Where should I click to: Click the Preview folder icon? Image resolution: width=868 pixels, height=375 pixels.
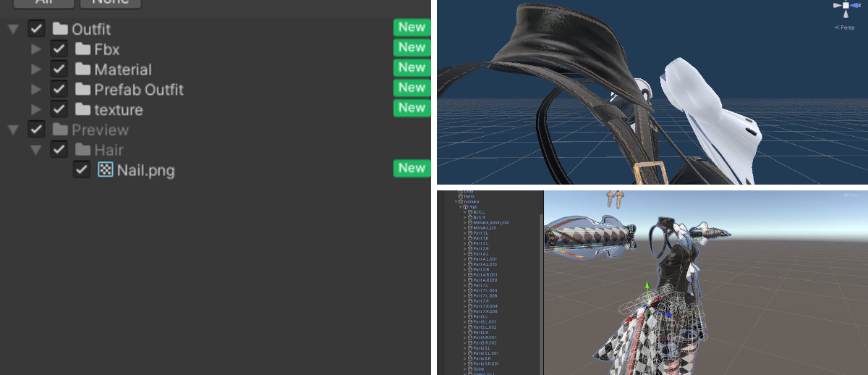60,130
